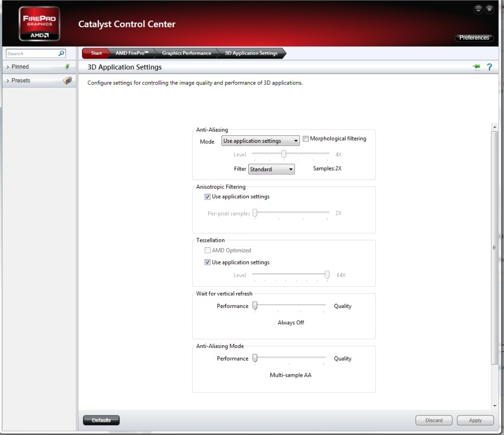Click the green pin icon beside Pinned
Screen dimensions: 504x435
[67, 67]
